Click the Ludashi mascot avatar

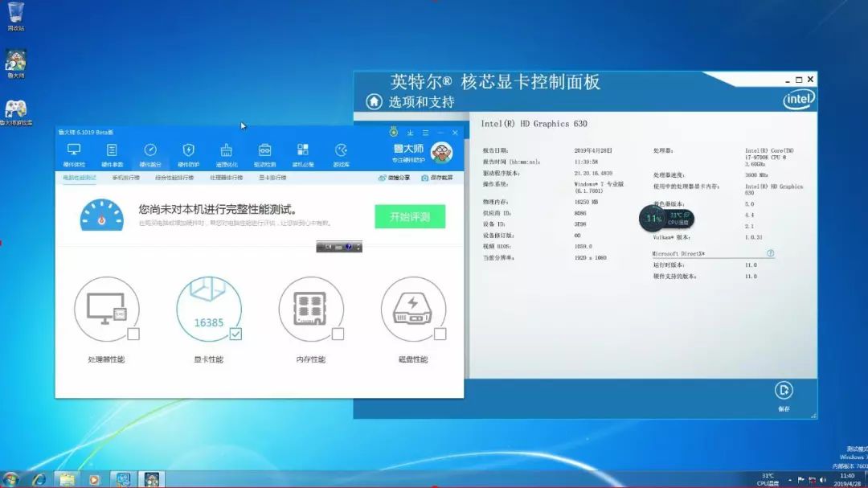point(442,152)
